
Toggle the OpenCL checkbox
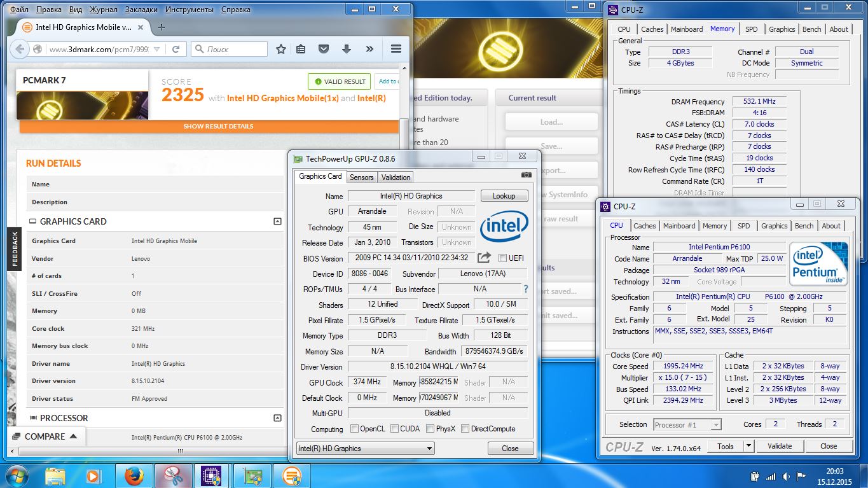tap(354, 429)
